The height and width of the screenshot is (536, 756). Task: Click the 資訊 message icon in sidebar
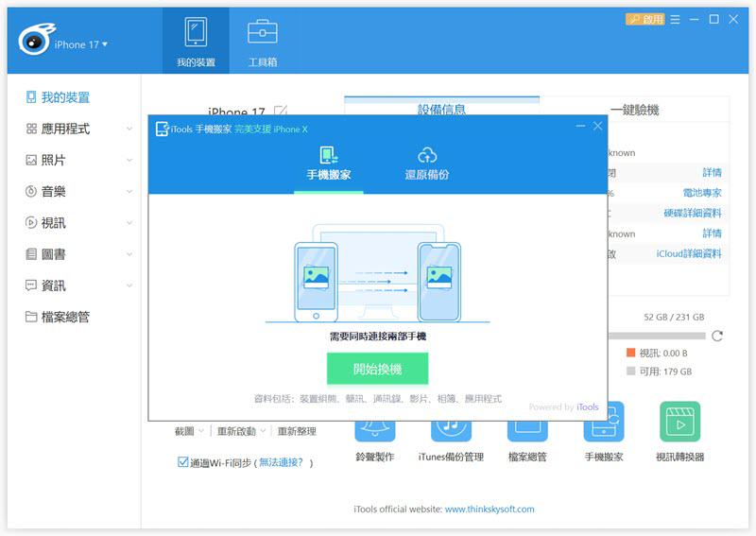(31, 285)
